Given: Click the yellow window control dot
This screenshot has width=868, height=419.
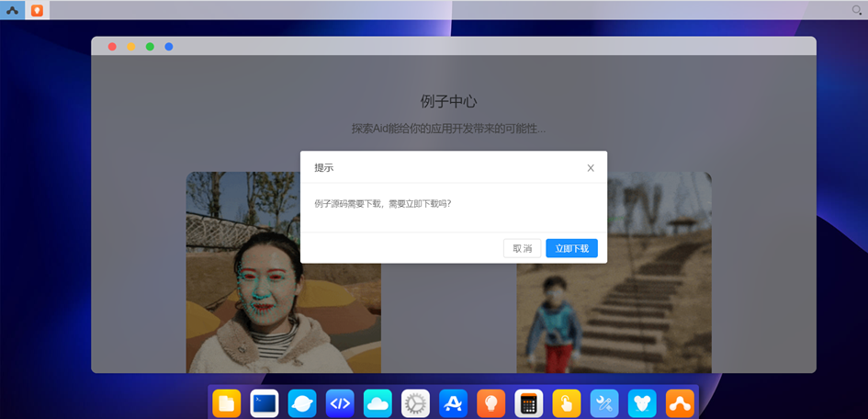Looking at the screenshot, I should click(131, 47).
